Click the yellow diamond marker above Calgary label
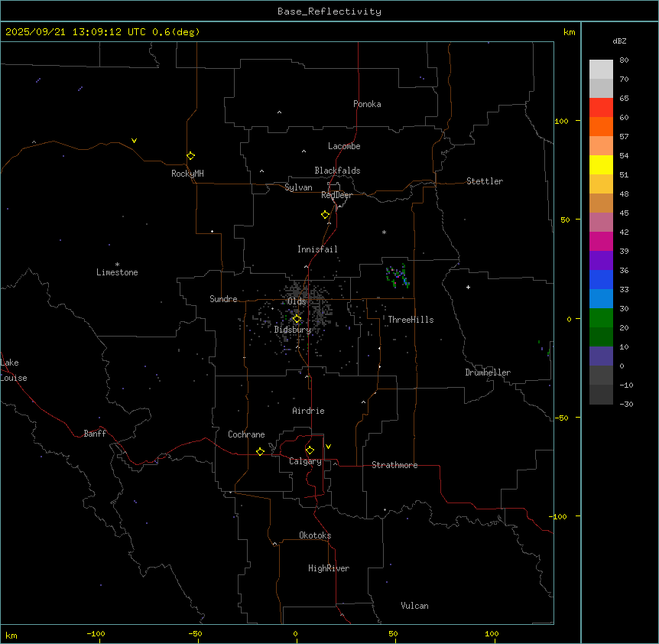The image size is (659, 644). pos(310,450)
